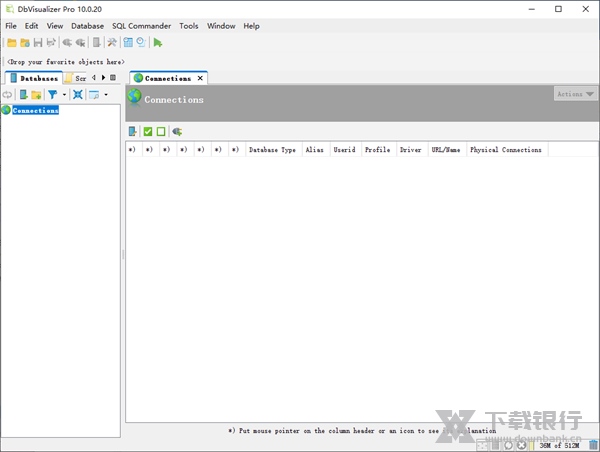The image size is (600, 452).
Task: Close the Connections tab
Action: pyautogui.click(x=200, y=78)
